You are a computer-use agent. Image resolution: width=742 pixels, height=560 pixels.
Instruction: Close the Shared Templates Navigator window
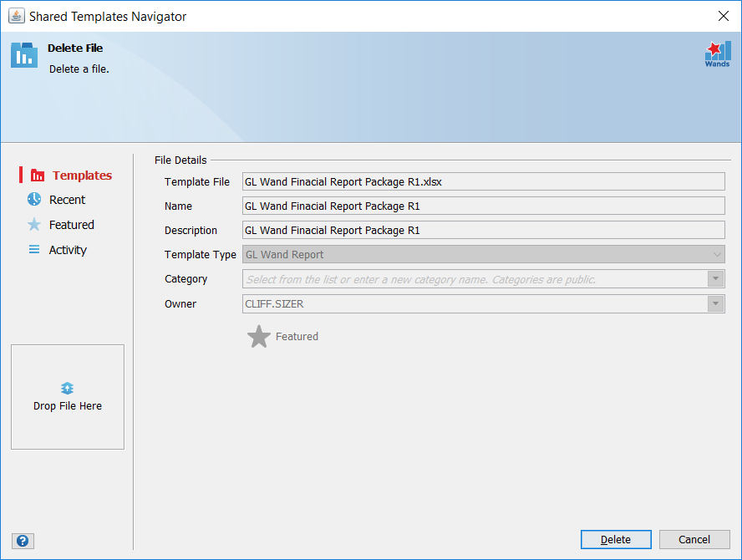coord(723,16)
